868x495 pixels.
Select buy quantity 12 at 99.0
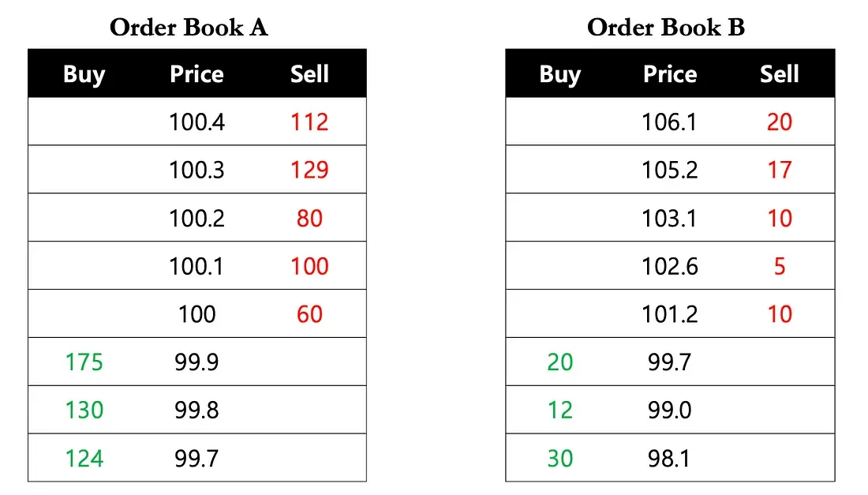click(560, 410)
